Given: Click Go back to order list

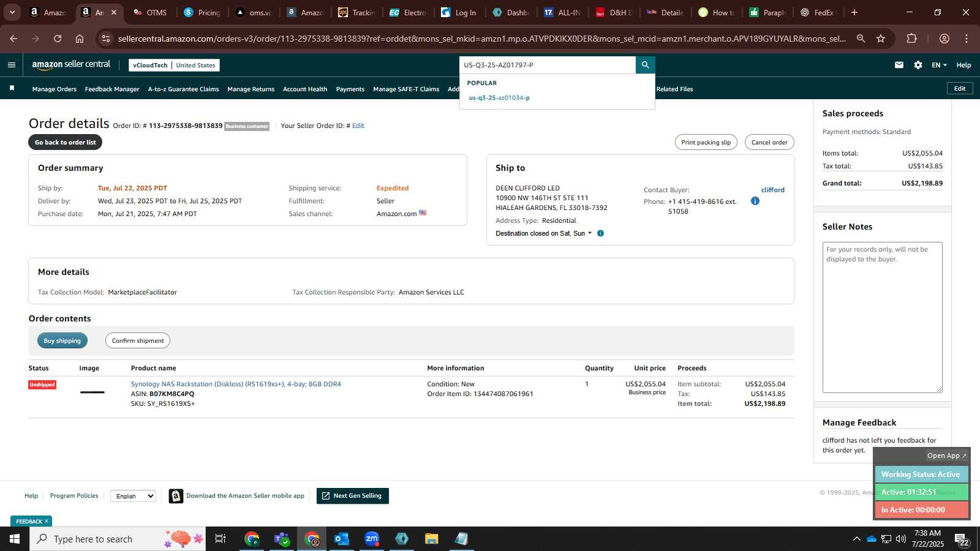Looking at the screenshot, I should pyautogui.click(x=66, y=142).
